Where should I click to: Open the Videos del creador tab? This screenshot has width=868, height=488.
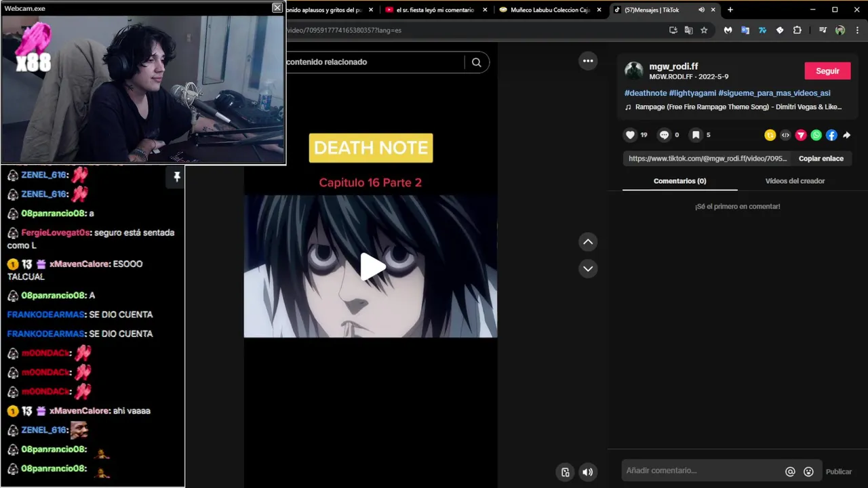click(795, 181)
